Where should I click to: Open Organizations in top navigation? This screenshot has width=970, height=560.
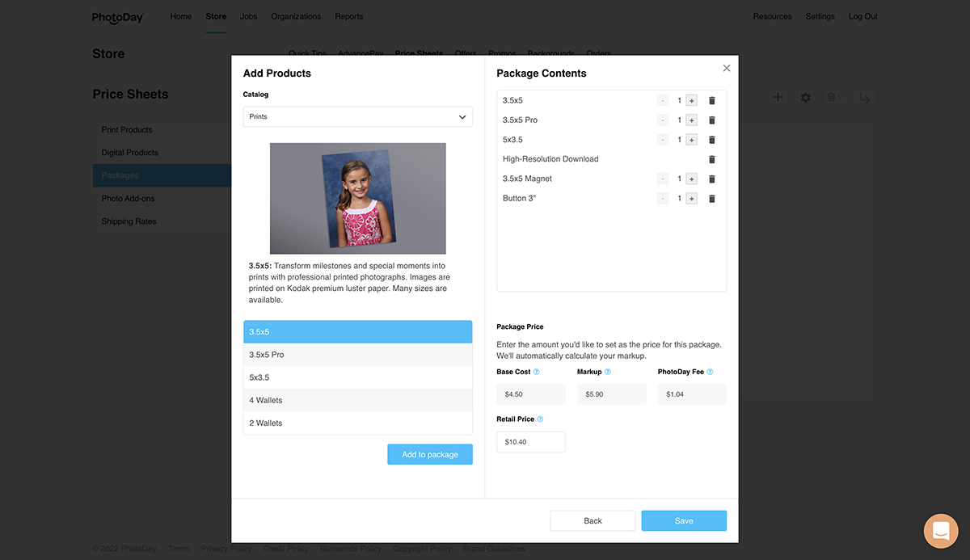(x=296, y=16)
